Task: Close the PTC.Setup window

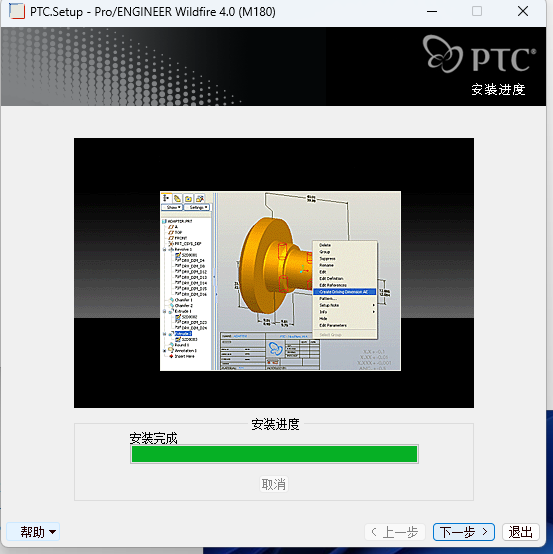Action: click(523, 11)
